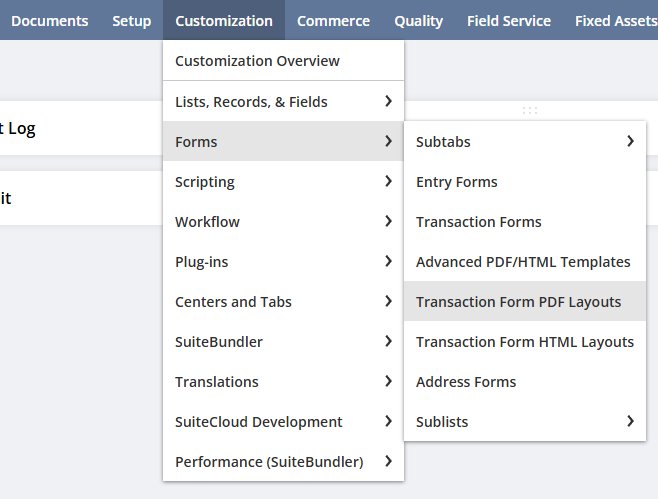This screenshot has width=658, height=499.
Task: Select Performance (SuiteBundler) entry
Action: click(283, 462)
